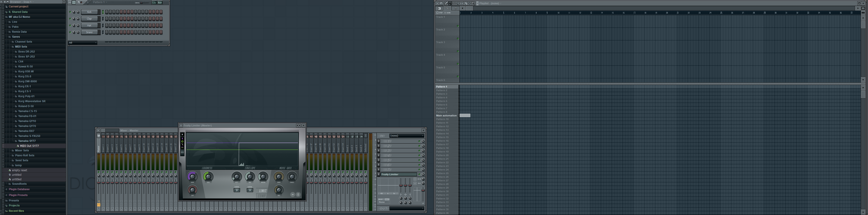Select the Kick channel via its selector light
This screenshot has height=215, width=868.
click(103, 12)
